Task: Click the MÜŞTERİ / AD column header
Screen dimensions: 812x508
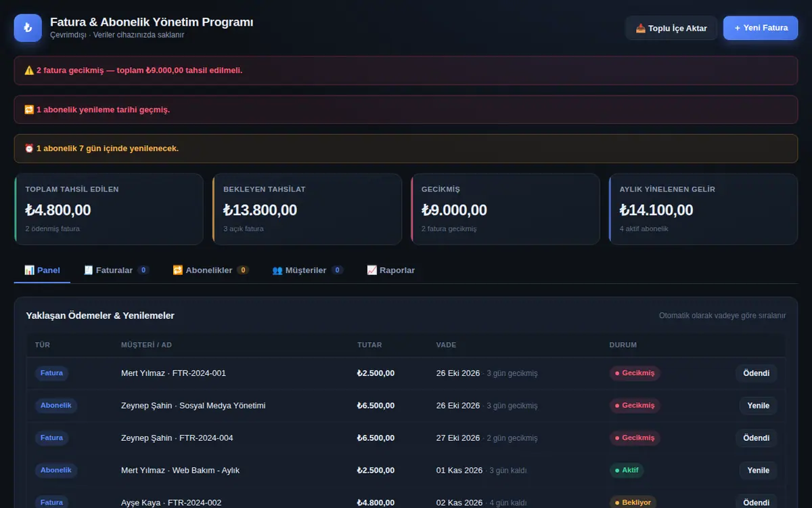Action: tap(146, 345)
